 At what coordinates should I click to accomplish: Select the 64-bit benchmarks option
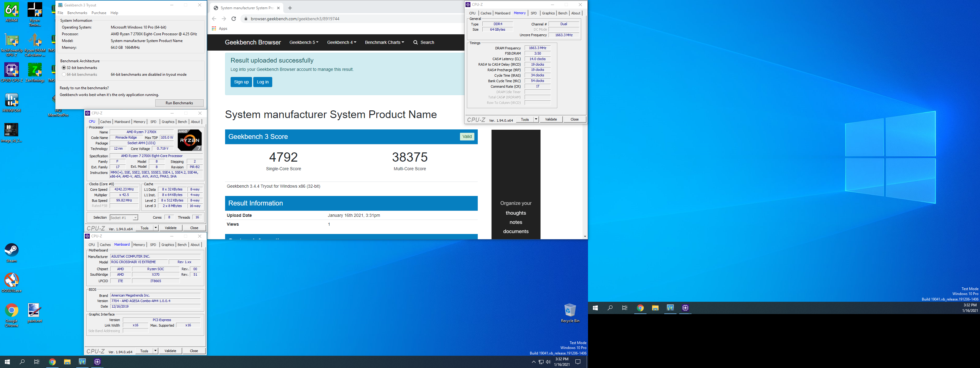[x=80, y=75]
